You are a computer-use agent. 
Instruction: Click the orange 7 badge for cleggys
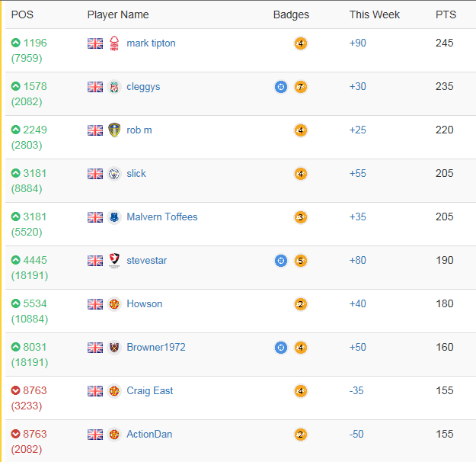tap(301, 87)
